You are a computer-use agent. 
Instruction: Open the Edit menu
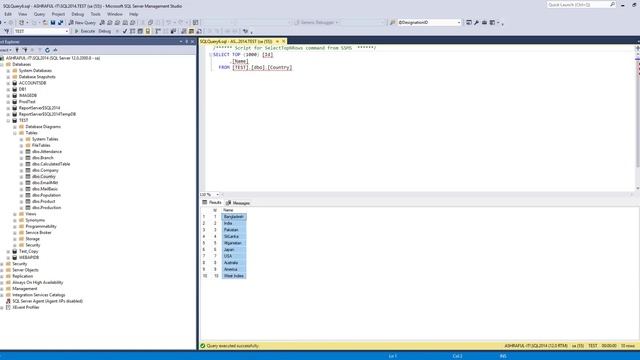(x=8, y=14)
